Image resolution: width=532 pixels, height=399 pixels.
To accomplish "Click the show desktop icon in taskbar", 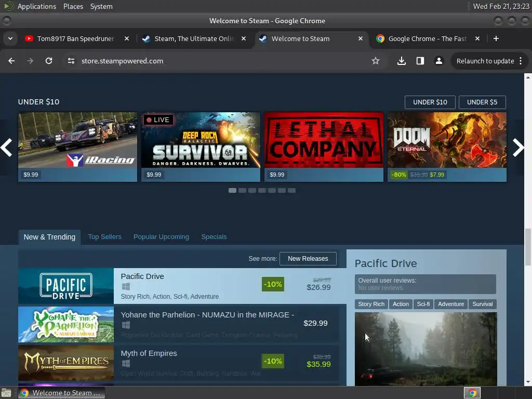I will pyautogui.click(x=6, y=393).
